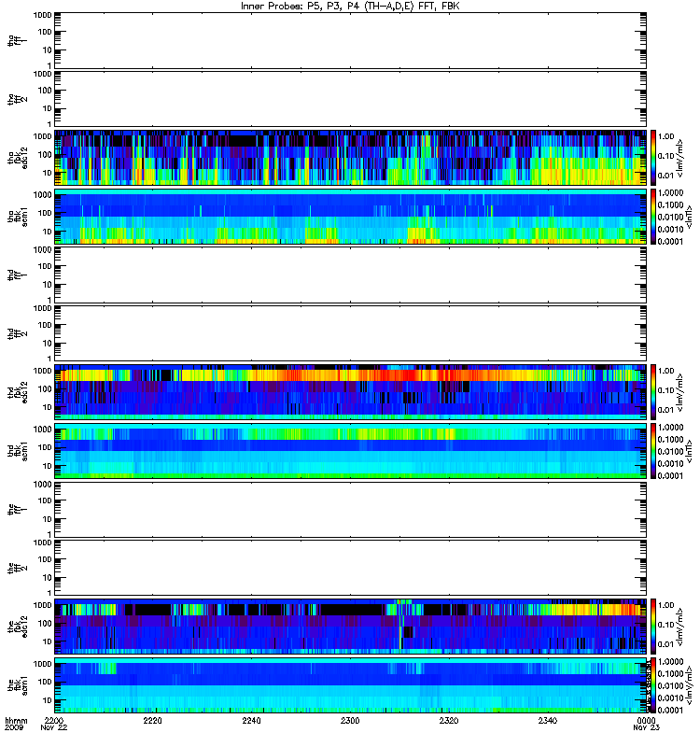Click the tha fbk scm1 spectrogram panel

point(351,216)
